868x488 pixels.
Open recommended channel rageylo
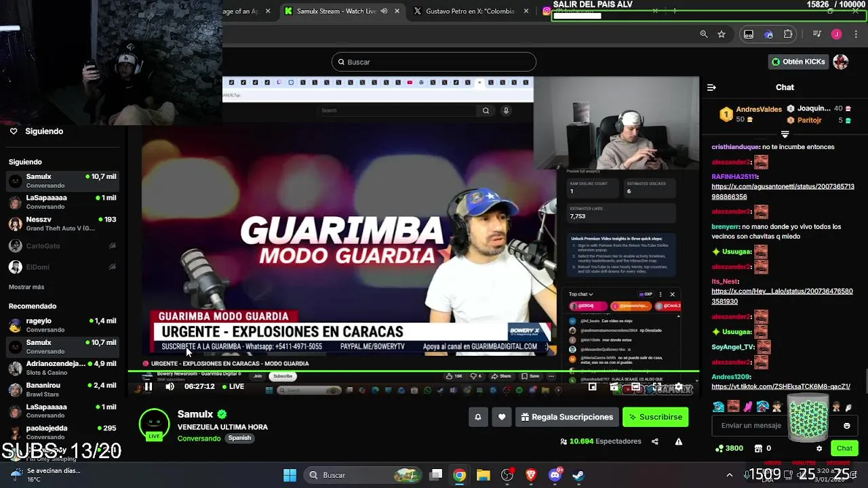click(x=62, y=325)
